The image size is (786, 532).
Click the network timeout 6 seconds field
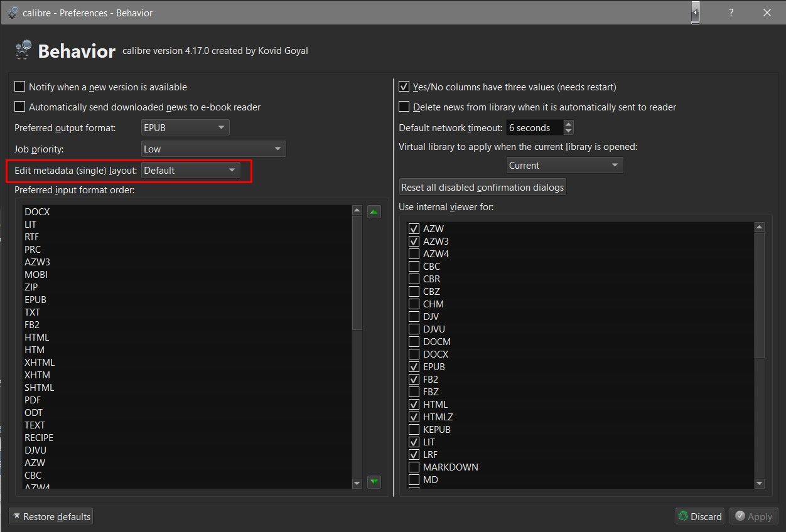point(535,127)
